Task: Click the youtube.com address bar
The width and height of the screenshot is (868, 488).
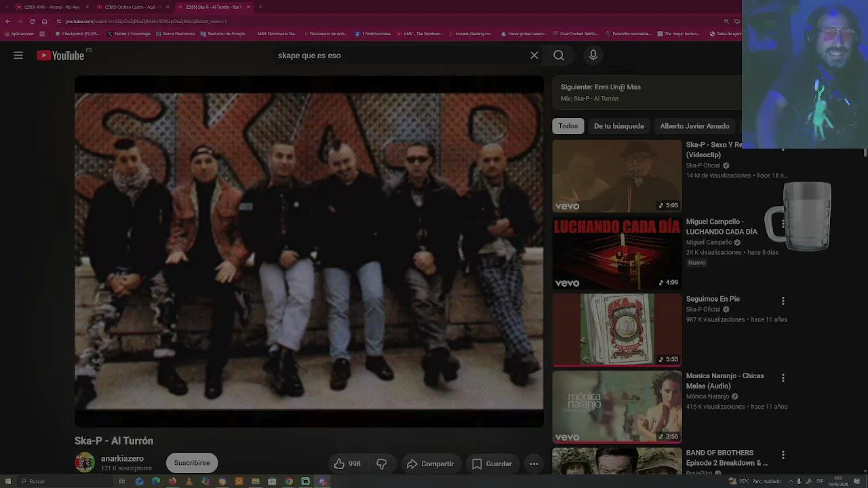Action: click(x=387, y=21)
